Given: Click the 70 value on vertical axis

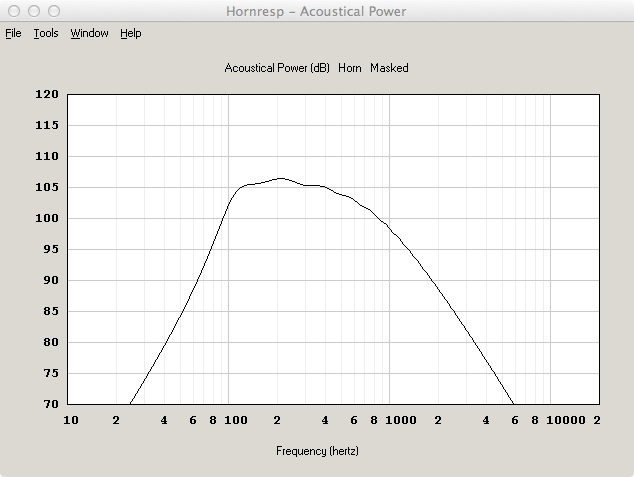Looking at the screenshot, I should (x=51, y=404).
